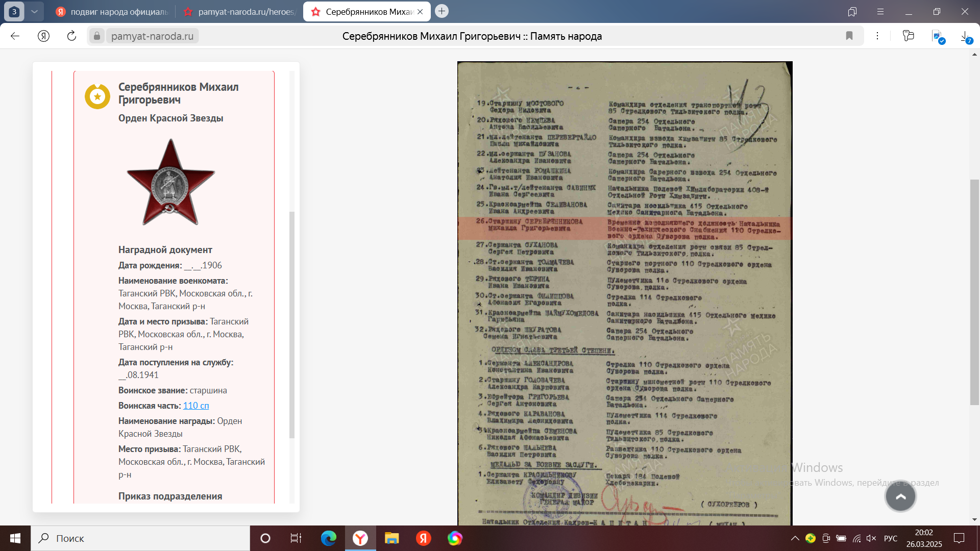The height and width of the screenshot is (551, 980).
Task: Click the scroll-to-top round button
Action: (x=900, y=496)
